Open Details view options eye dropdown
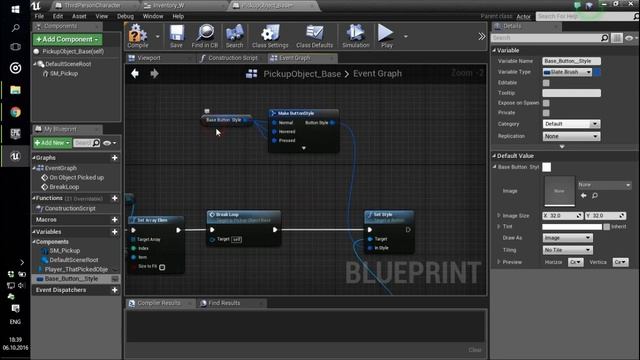Viewport: 640px width, 360px height. 631,38
